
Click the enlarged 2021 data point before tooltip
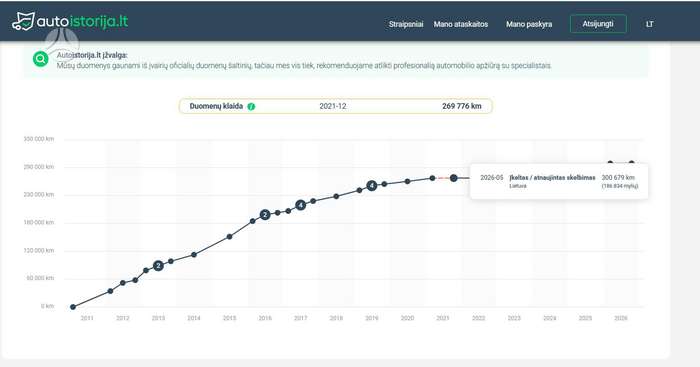click(454, 178)
